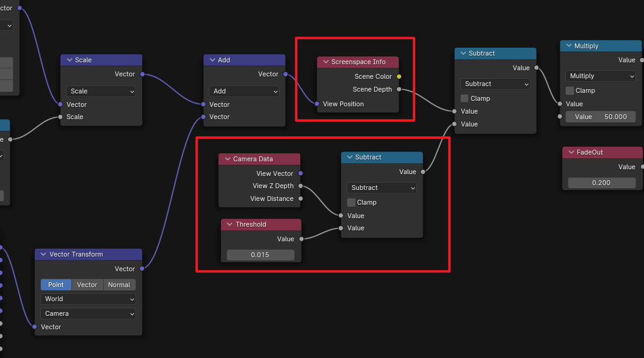Toggle Clamp on Subtract node beside Screenspace Info
Image resolution: width=644 pixels, height=358 pixels.
(x=465, y=98)
